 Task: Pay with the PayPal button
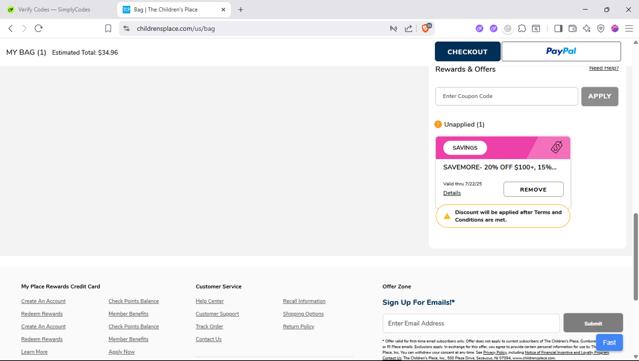tap(561, 51)
